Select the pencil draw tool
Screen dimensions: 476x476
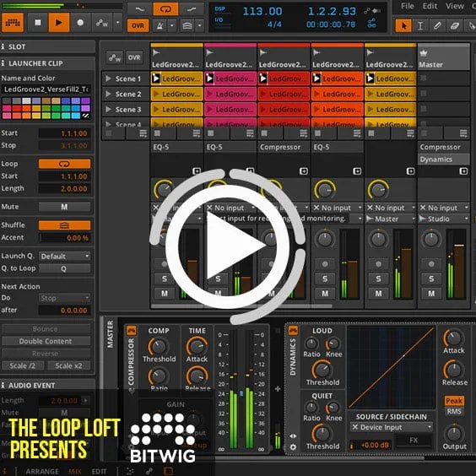click(x=437, y=26)
